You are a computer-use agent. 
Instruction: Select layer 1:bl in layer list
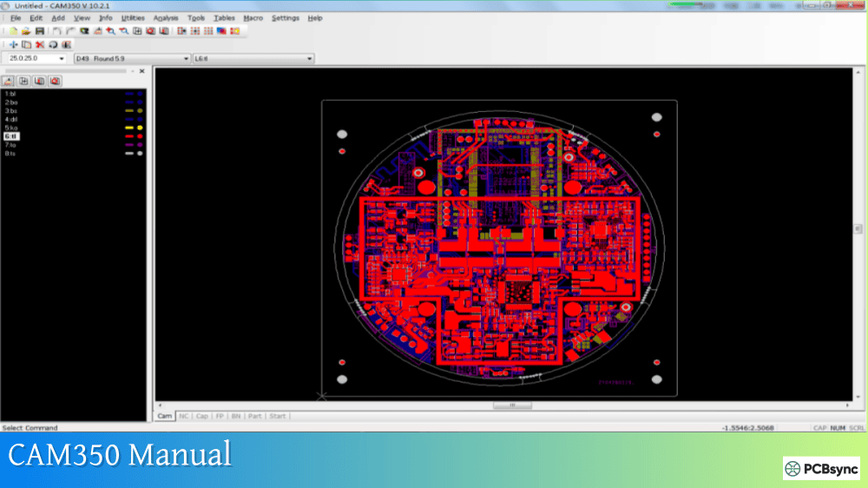[x=10, y=93]
